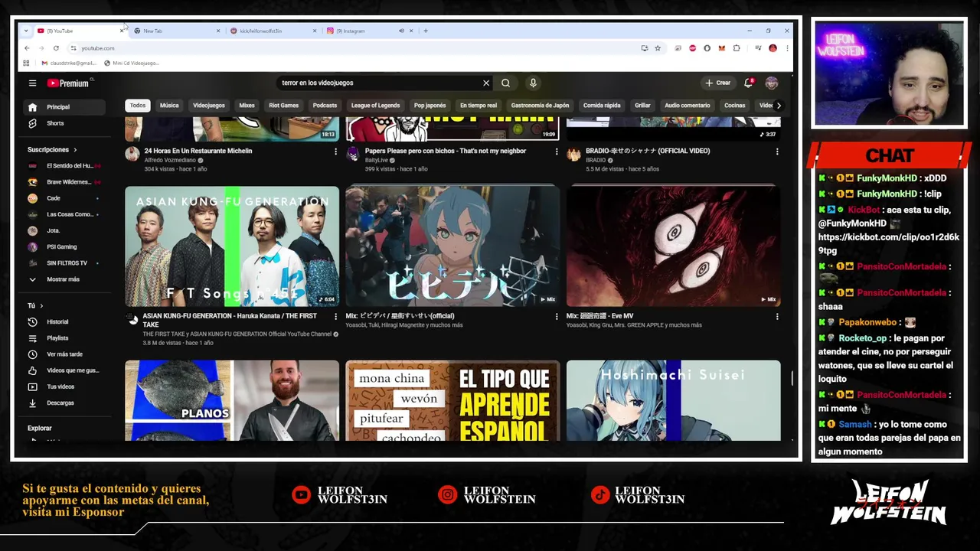Open the Brave Wilderness subscription

64,182
